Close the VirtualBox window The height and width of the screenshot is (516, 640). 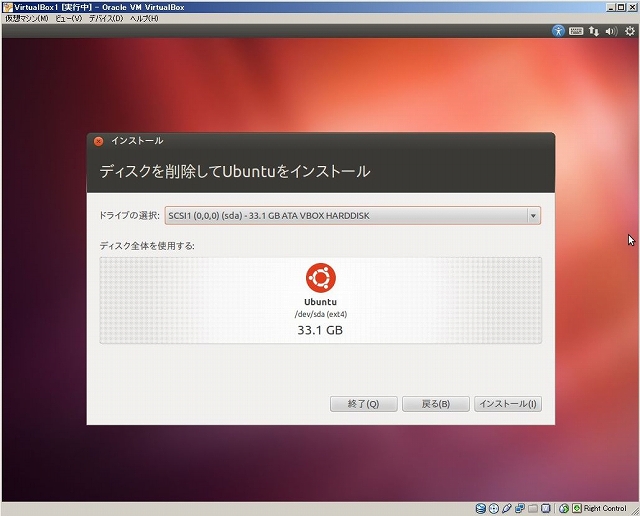click(x=631, y=7)
